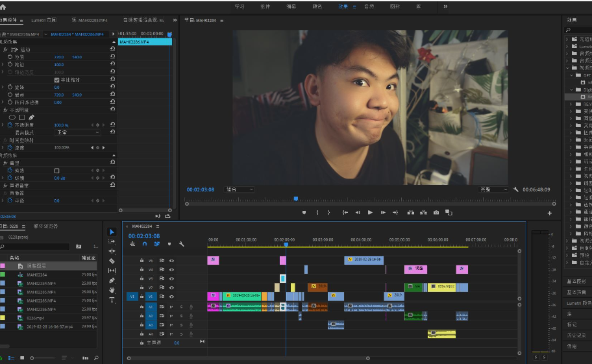Select the Ripple Edit tool
592x364 pixels.
112,251
